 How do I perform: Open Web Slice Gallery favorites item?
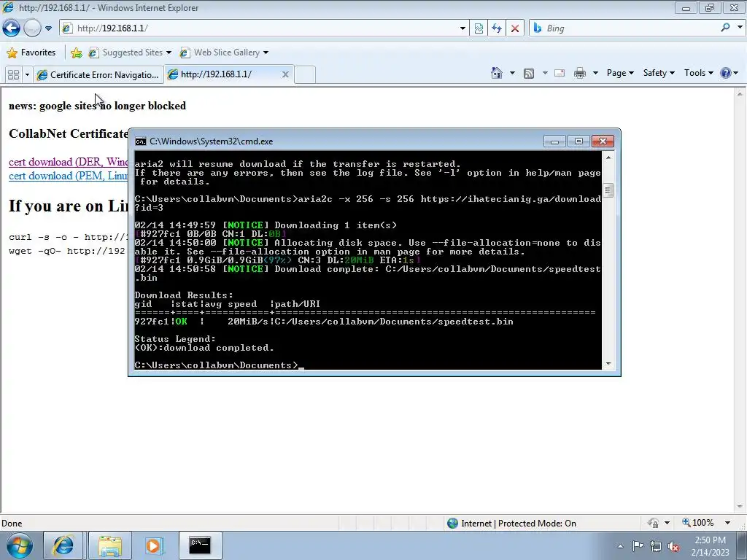(x=224, y=52)
